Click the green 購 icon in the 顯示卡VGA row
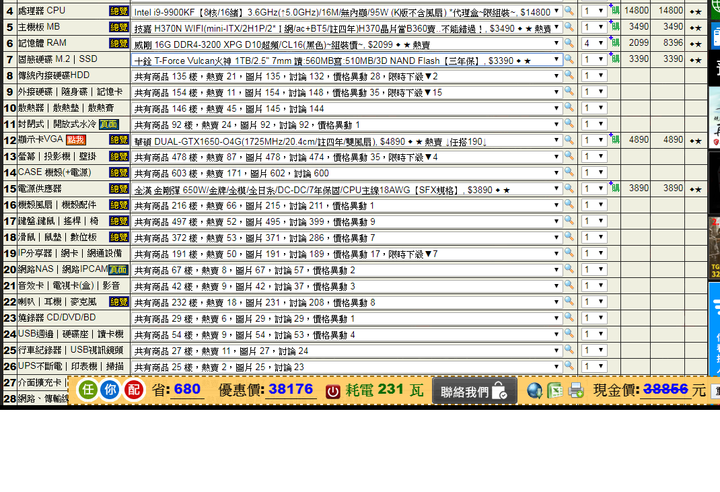The image size is (720, 492). coord(614,139)
